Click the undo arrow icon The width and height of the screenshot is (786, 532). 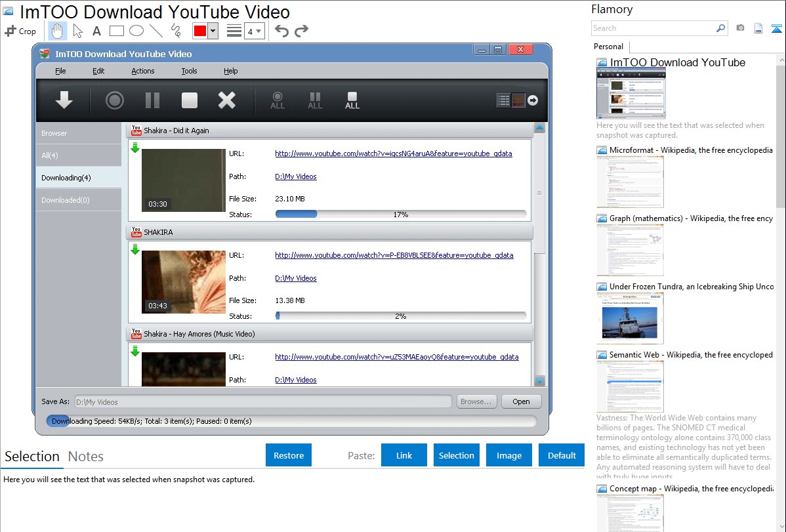pos(281,31)
